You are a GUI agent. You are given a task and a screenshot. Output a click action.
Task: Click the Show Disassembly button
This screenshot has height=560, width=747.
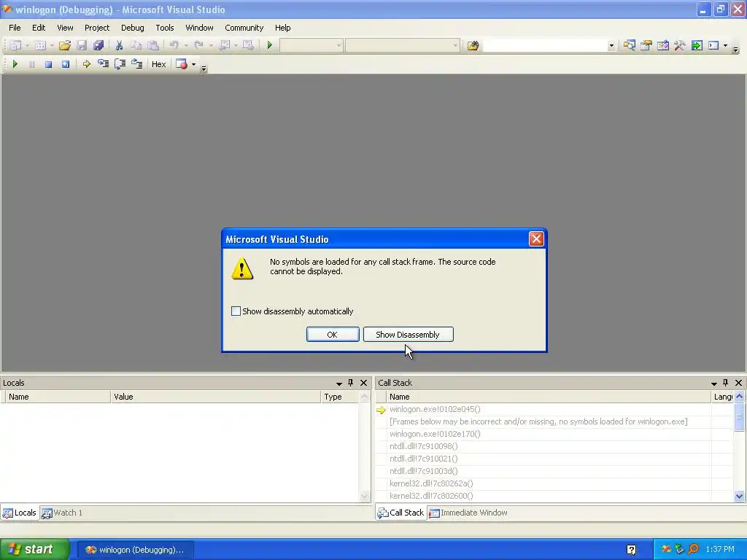pos(408,334)
